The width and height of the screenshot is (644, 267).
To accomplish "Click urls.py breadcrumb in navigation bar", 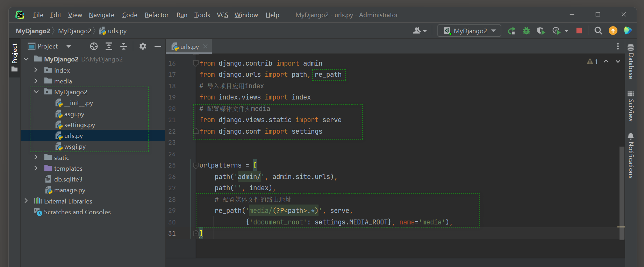I will click(x=113, y=31).
